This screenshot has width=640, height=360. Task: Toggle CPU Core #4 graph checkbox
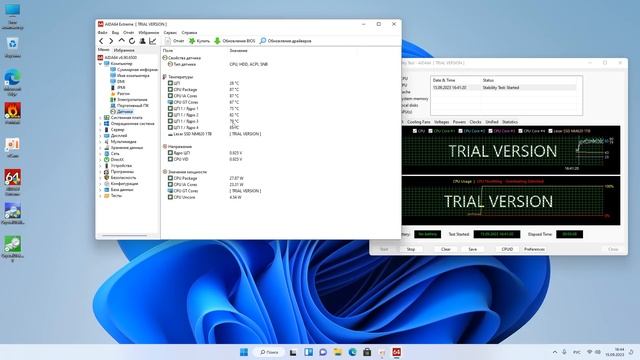coord(520,131)
